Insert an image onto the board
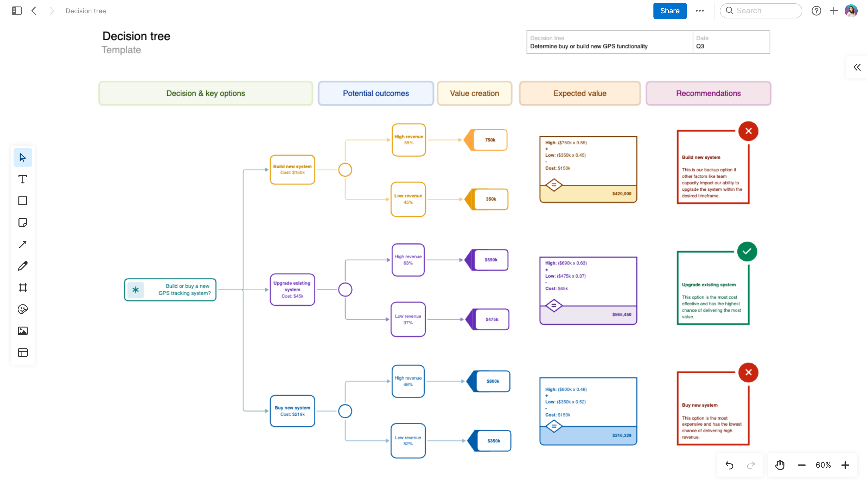868x488 pixels. click(x=22, y=331)
